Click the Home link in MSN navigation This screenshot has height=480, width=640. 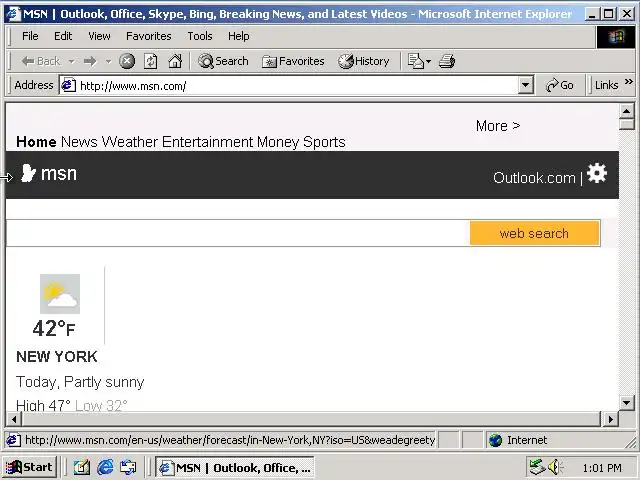pyautogui.click(x=36, y=142)
